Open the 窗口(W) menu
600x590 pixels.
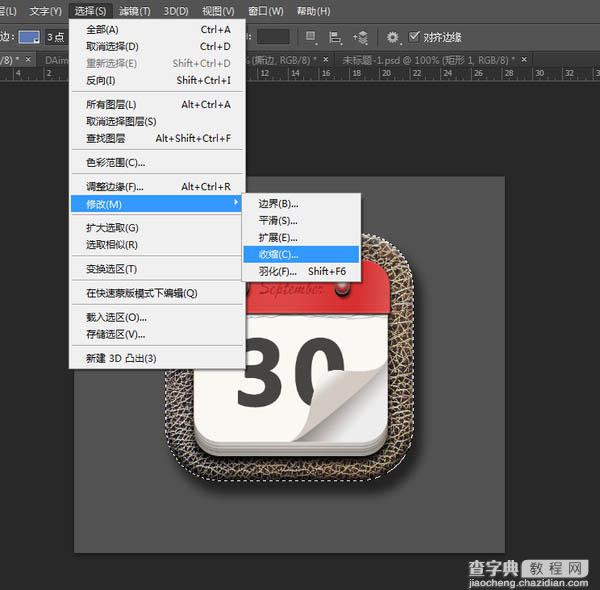click(x=266, y=11)
